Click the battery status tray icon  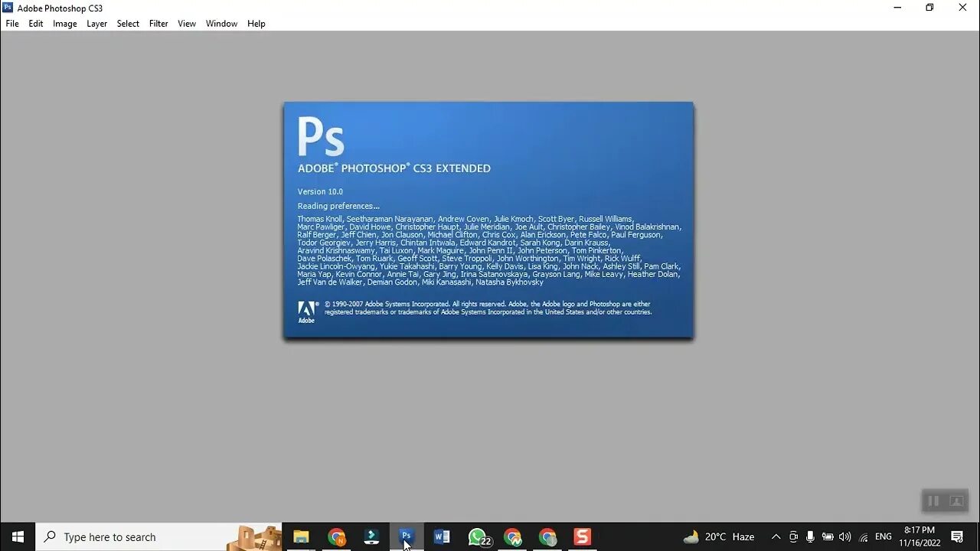828,537
